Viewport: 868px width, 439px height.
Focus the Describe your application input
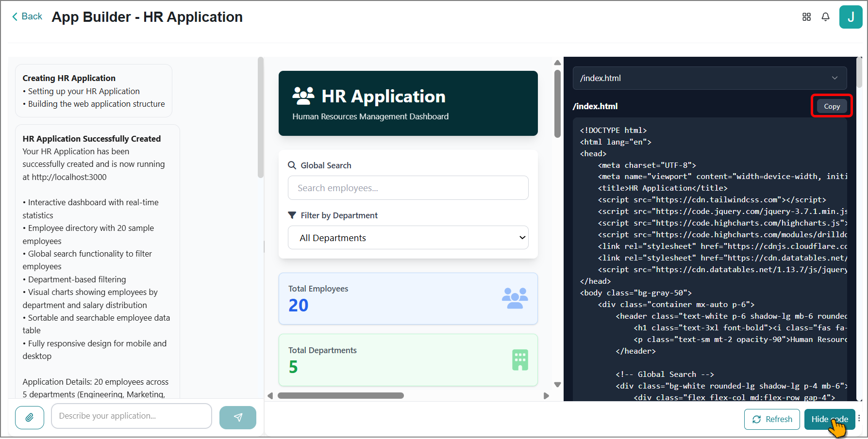coord(132,416)
